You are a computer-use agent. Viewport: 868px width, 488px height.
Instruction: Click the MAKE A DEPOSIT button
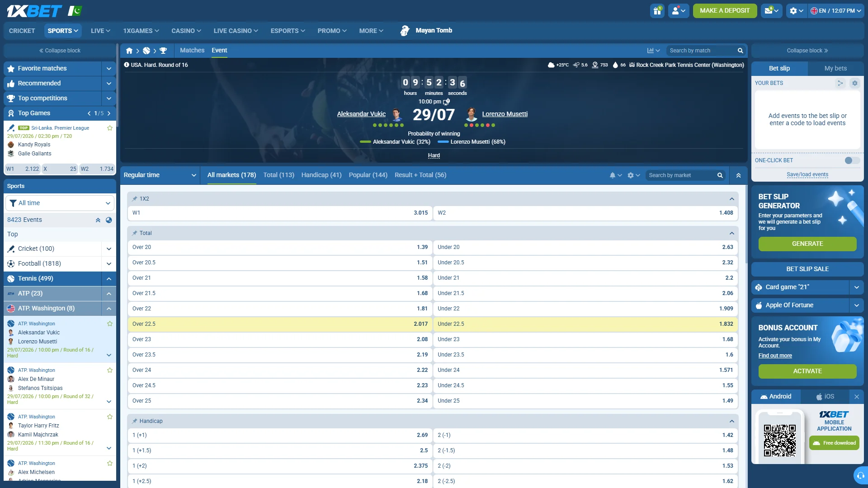(x=725, y=11)
